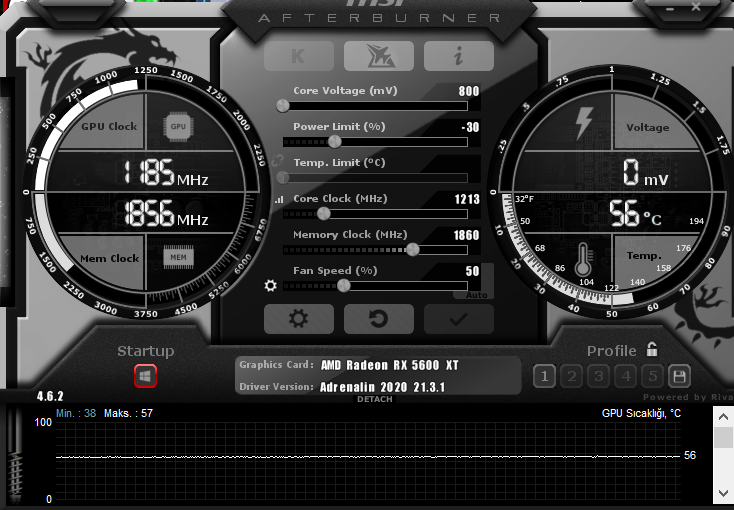The width and height of the screenshot is (734, 510).
Task: Open the Kombustor K button
Action: point(299,56)
